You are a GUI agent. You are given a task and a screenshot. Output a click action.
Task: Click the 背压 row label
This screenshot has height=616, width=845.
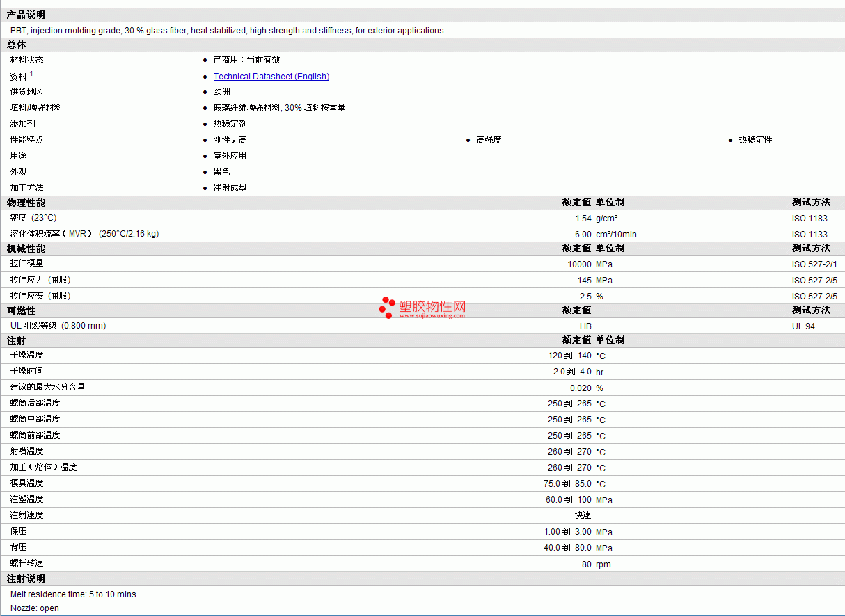[18, 548]
